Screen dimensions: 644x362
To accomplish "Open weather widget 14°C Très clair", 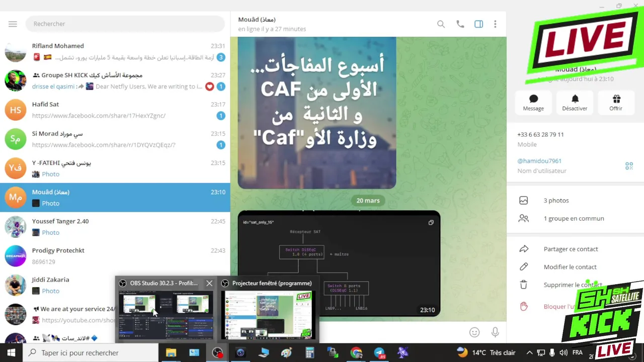I will pyautogui.click(x=486, y=352).
